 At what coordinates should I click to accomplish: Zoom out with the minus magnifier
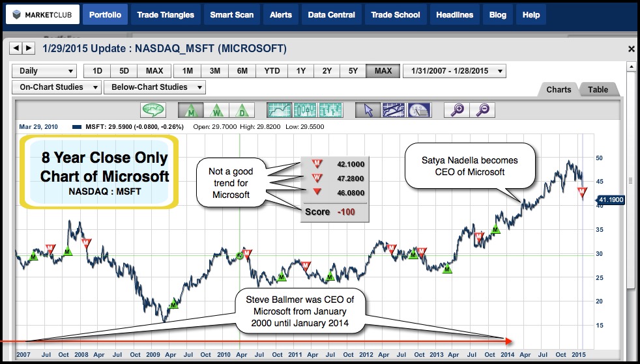coord(482,110)
